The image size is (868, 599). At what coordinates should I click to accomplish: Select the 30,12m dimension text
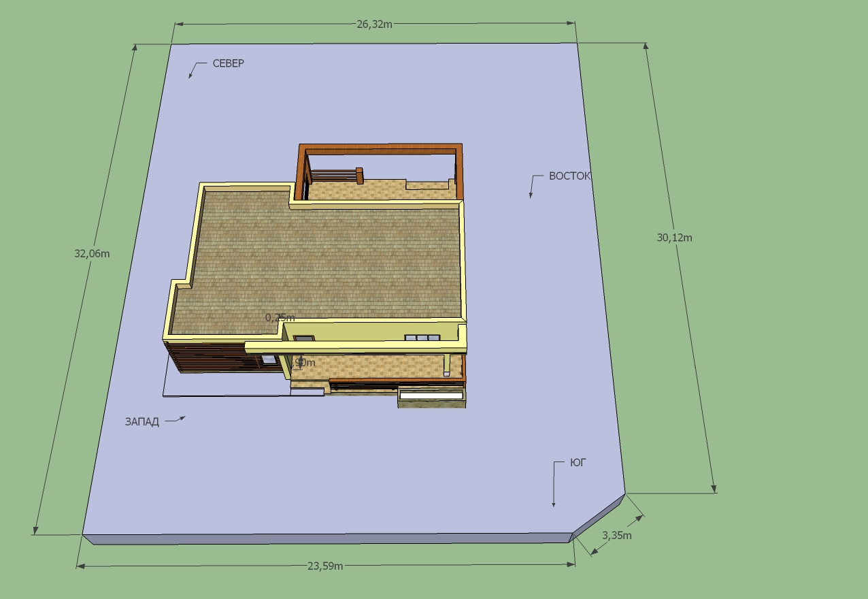point(675,238)
